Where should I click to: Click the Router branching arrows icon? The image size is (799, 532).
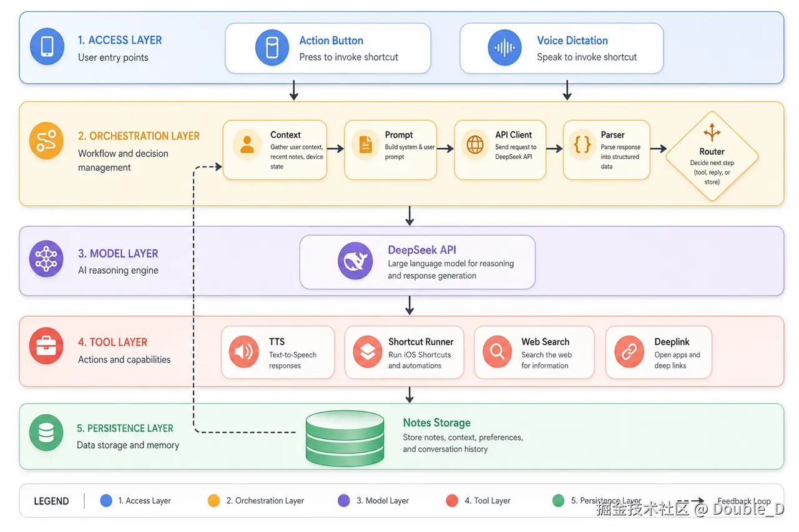712,132
